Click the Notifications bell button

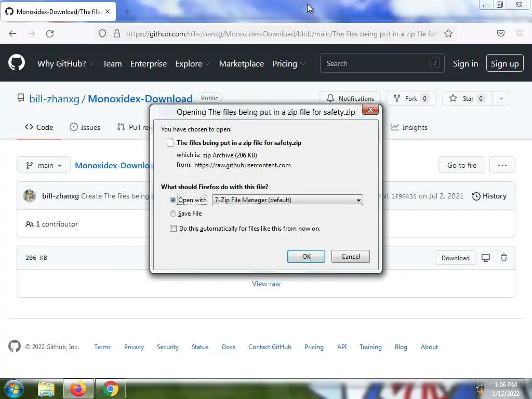tap(350, 98)
